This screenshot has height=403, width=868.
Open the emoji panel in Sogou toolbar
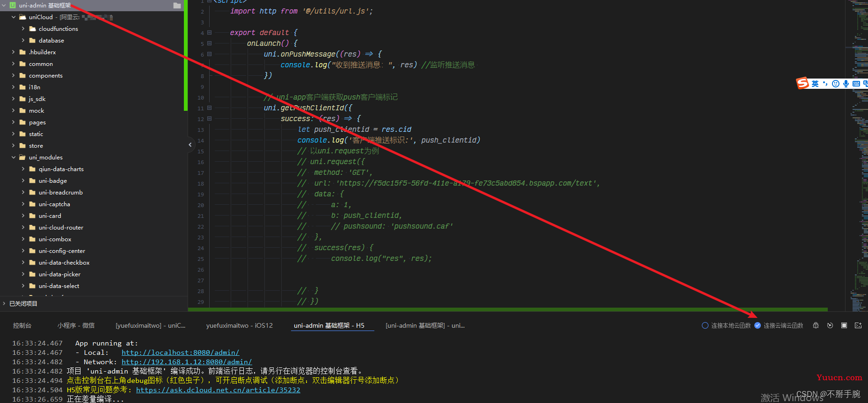pos(836,84)
